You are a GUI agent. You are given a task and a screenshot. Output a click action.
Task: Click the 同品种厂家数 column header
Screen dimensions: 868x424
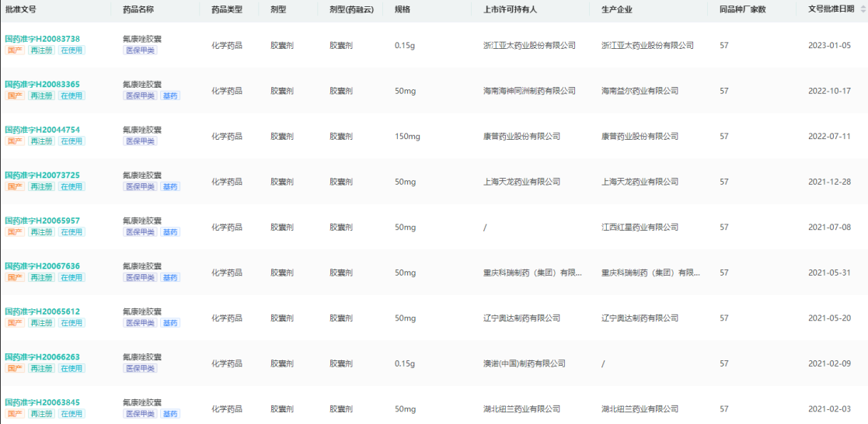click(742, 9)
